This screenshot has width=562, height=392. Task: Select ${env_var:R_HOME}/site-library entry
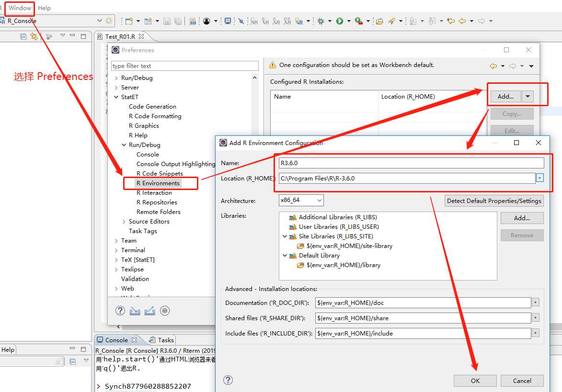[x=349, y=246]
